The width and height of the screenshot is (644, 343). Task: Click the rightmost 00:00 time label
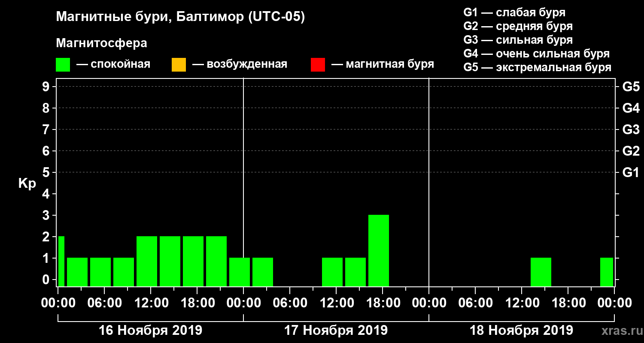tap(614, 303)
